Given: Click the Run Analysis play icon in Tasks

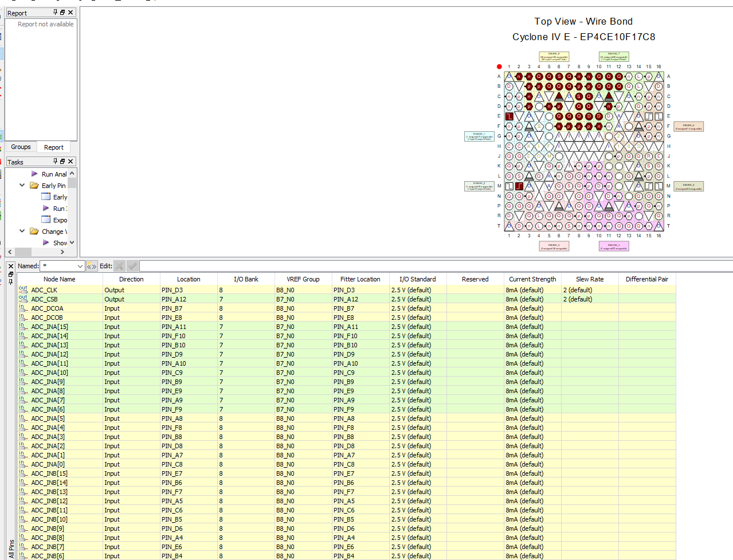Looking at the screenshot, I should pyautogui.click(x=34, y=174).
